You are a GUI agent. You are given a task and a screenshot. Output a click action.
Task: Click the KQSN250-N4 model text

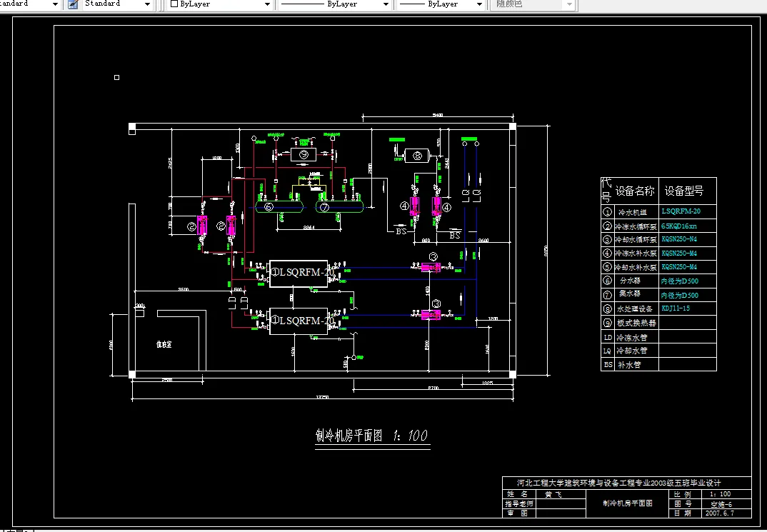click(x=679, y=239)
